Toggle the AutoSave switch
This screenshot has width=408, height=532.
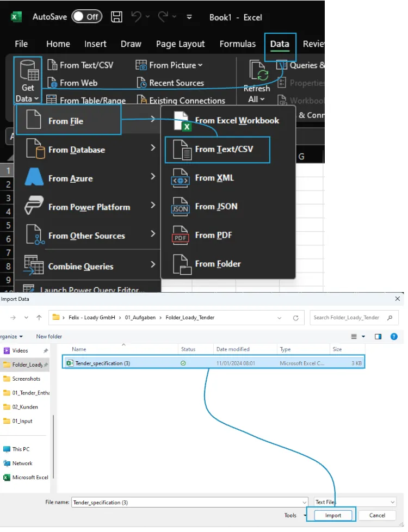click(x=87, y=17)
